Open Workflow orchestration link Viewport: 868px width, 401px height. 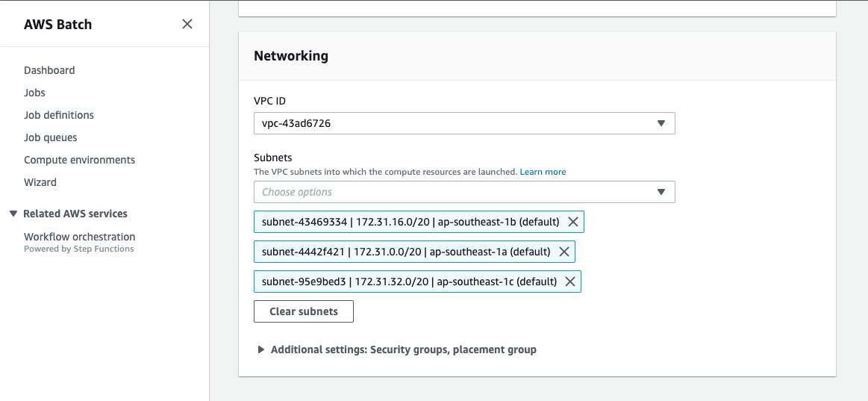point(79,237)
